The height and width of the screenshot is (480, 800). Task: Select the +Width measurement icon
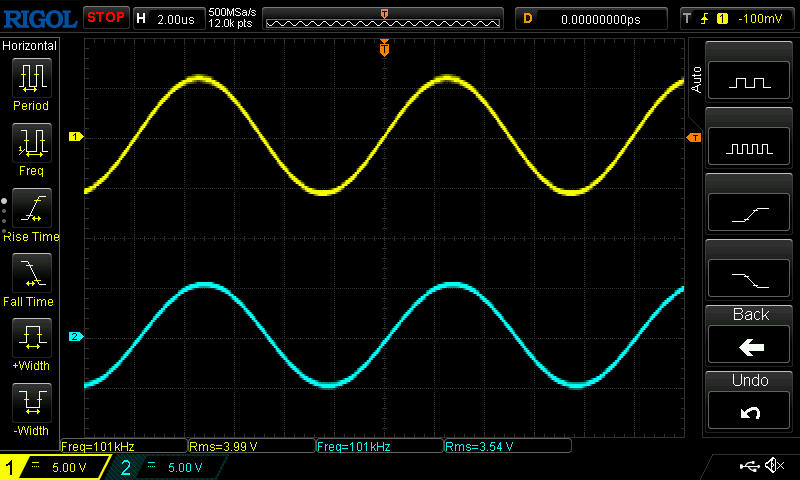32,338
